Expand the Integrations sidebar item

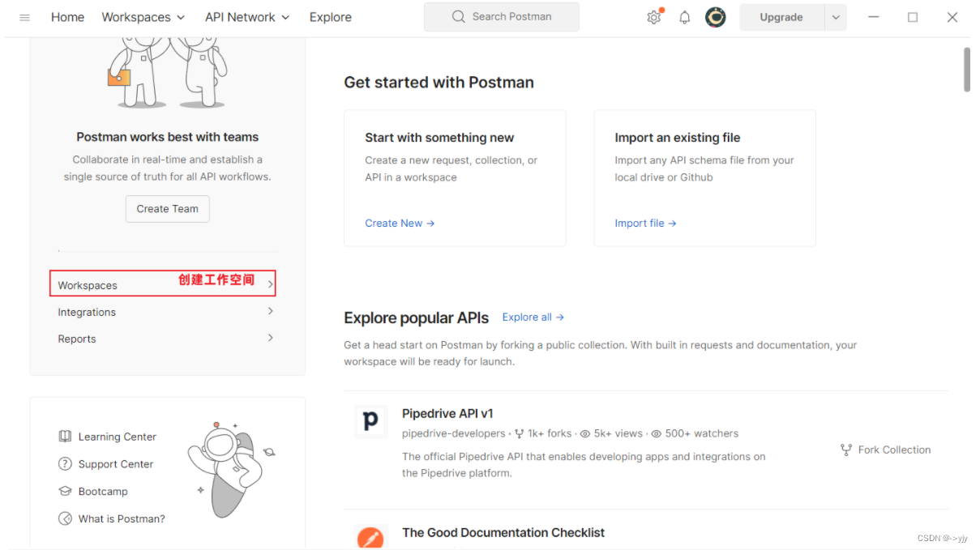point(270,312)
